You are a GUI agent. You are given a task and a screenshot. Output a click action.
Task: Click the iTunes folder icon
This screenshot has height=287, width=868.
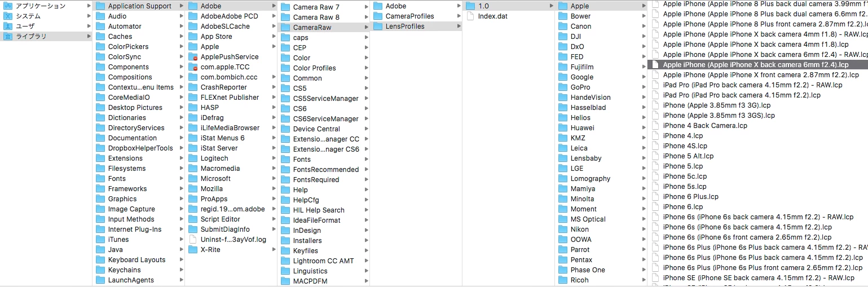point(100,239)
